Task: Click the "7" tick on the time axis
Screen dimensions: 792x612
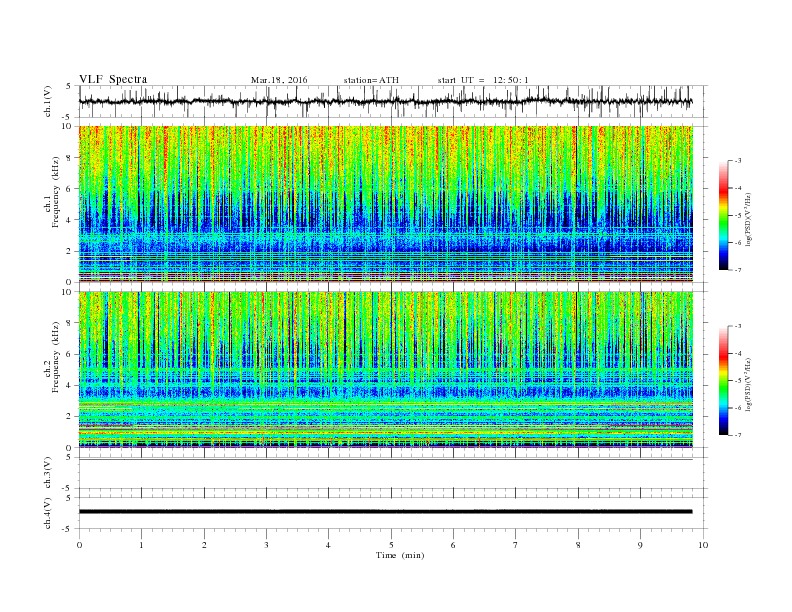Action: coord(515,545)
